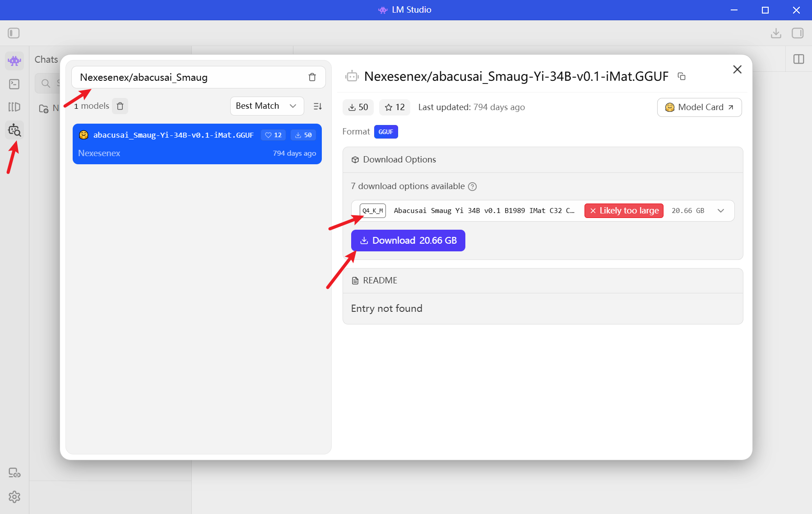Click the download count badge 50 in details
Viewport: 812px width, 514px height.
tap(358, 107)
